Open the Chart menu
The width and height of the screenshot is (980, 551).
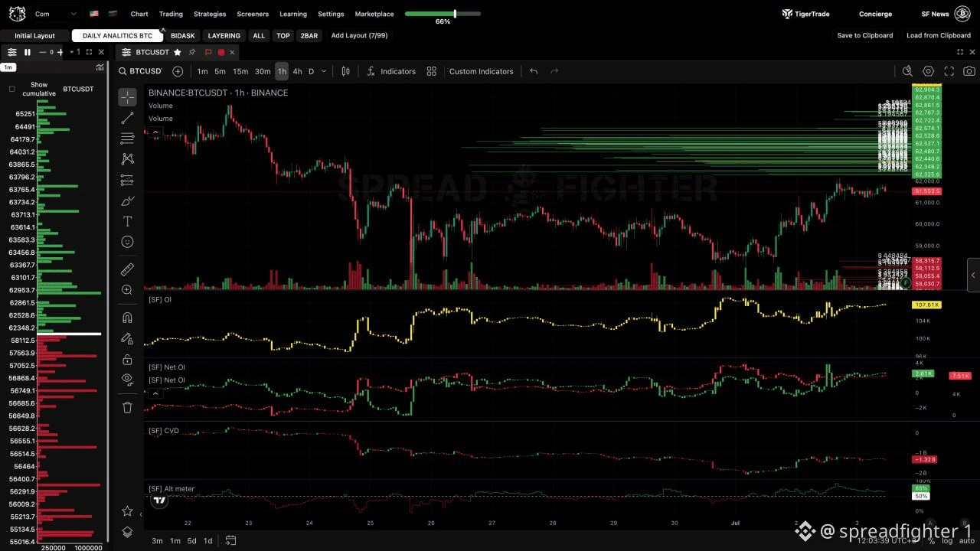click(139, 14)
